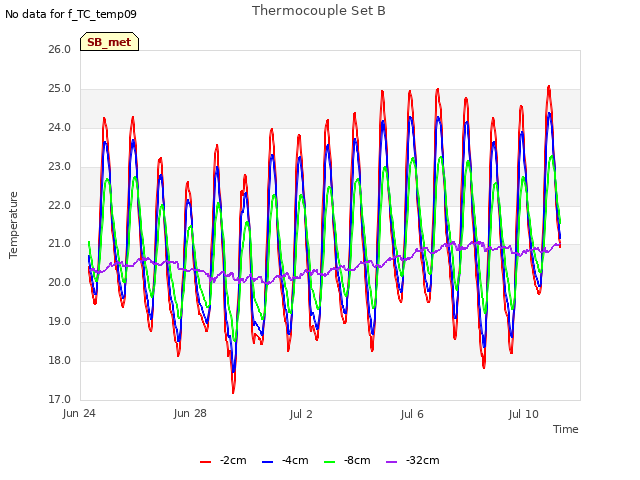Viewport: 640px width, 480px height.
Task: Click the red -2cm legend swatch
Action: tap(205, 462)
